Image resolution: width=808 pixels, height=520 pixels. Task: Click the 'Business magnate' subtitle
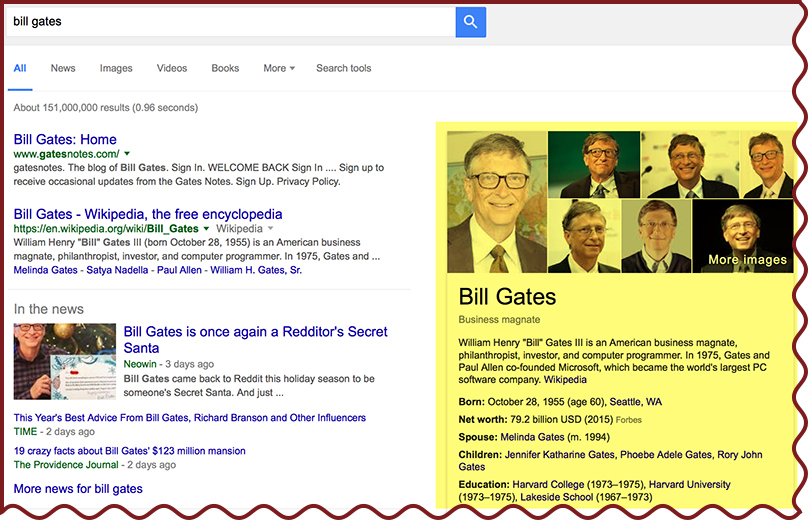click(499, 320)
